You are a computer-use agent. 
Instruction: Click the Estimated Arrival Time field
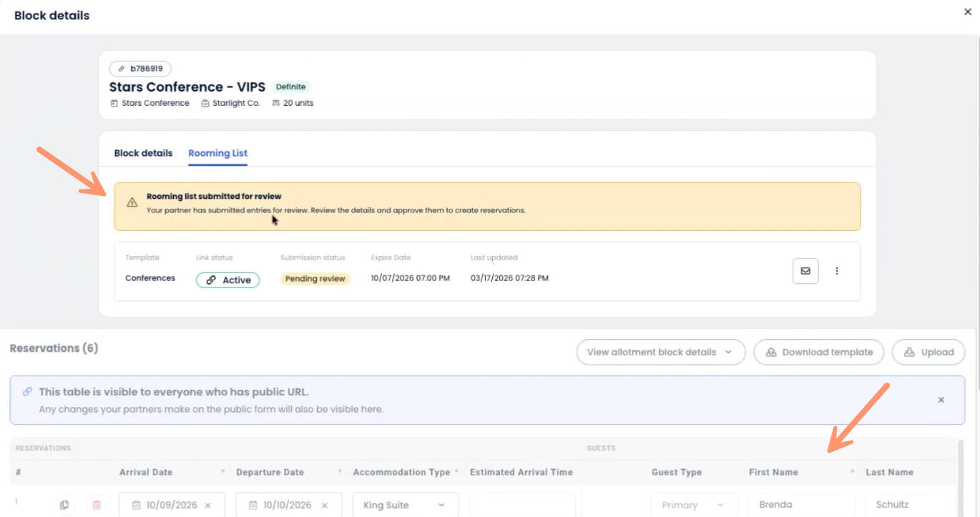(x=522, y=504)
